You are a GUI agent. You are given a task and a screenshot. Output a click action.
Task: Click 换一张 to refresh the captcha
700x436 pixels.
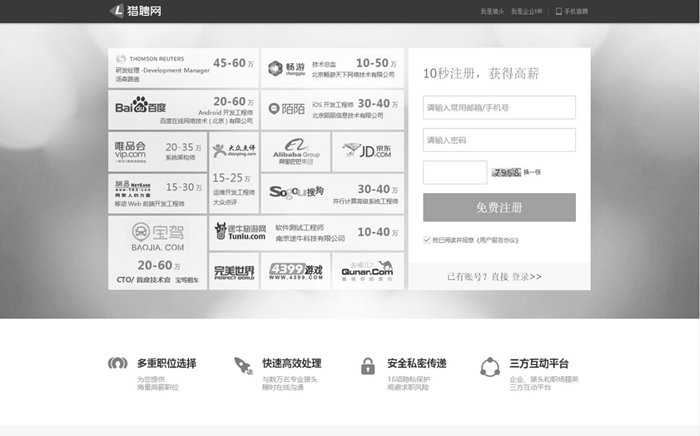[x=532, y=172]
